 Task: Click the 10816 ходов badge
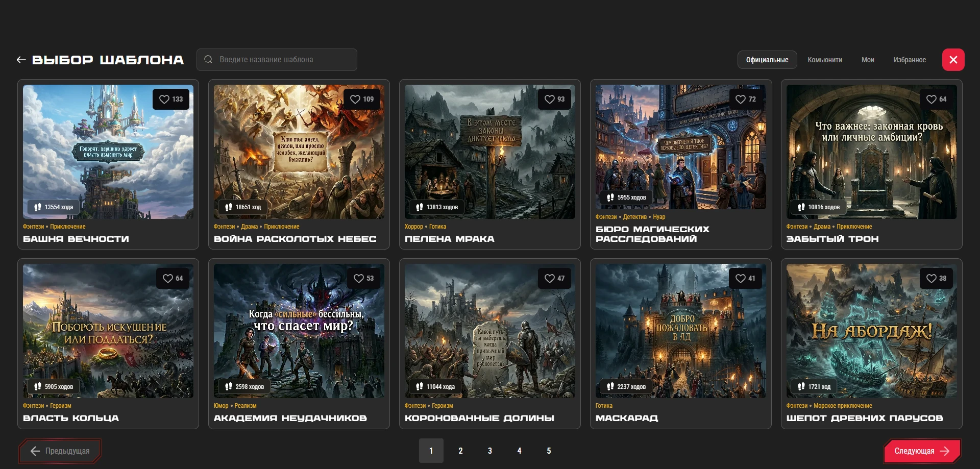point(819,207)
